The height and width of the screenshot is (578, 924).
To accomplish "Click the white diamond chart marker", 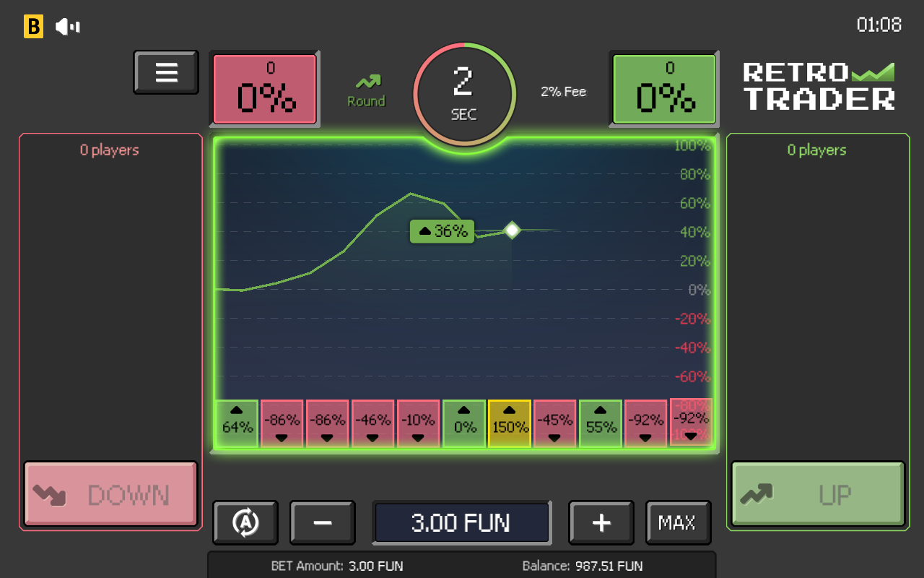I will click(512, 230).
